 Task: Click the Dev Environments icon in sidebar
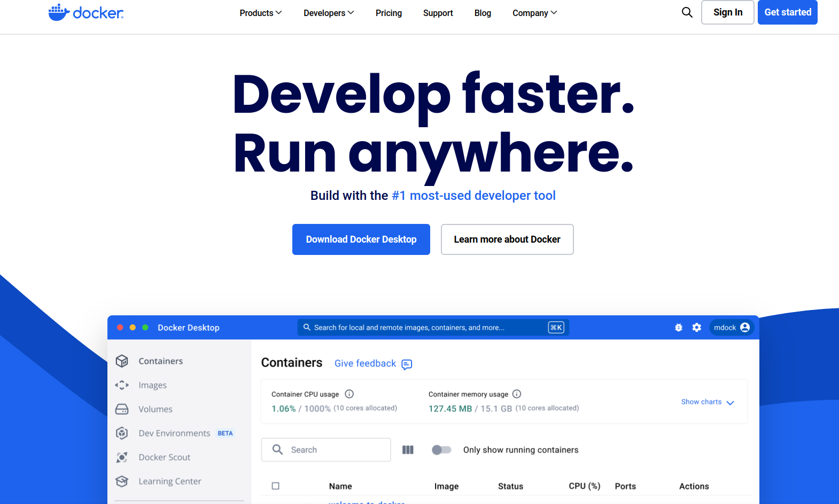tap(122, 433)
